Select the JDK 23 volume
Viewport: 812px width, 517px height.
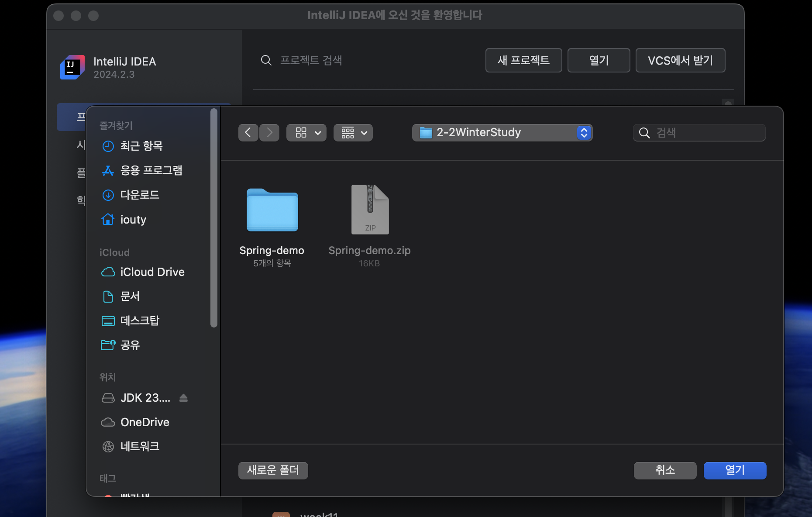[145, 398]
